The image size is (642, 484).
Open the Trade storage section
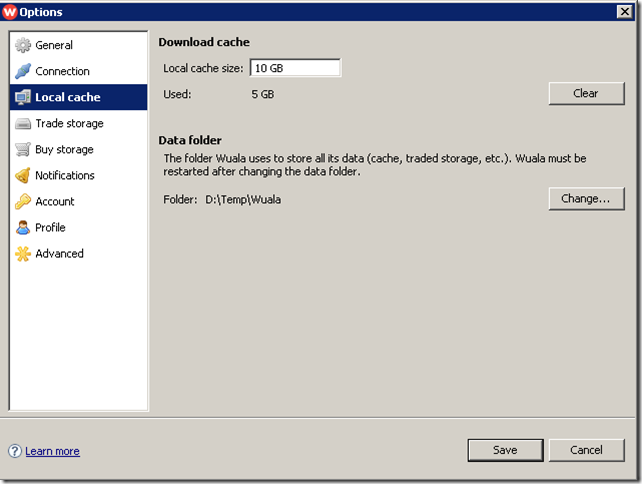pyautogui.click(x=78, y=123)
